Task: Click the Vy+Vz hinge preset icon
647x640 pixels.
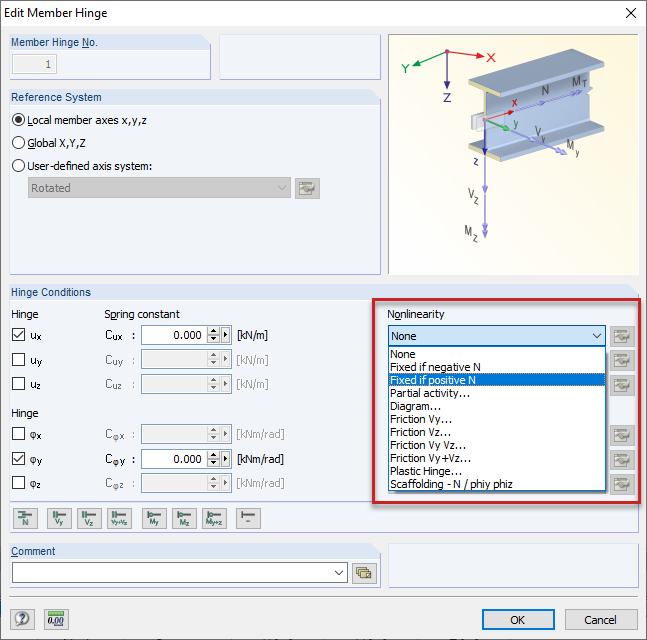Action: click(x=119, y=518)
